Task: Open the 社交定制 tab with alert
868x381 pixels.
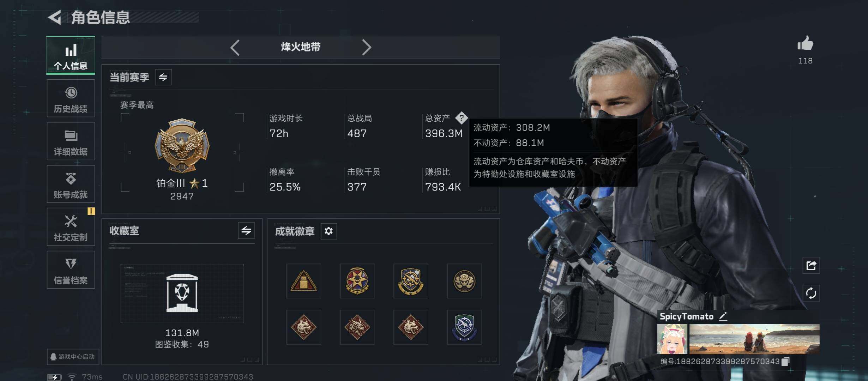Action: point(71,227)
